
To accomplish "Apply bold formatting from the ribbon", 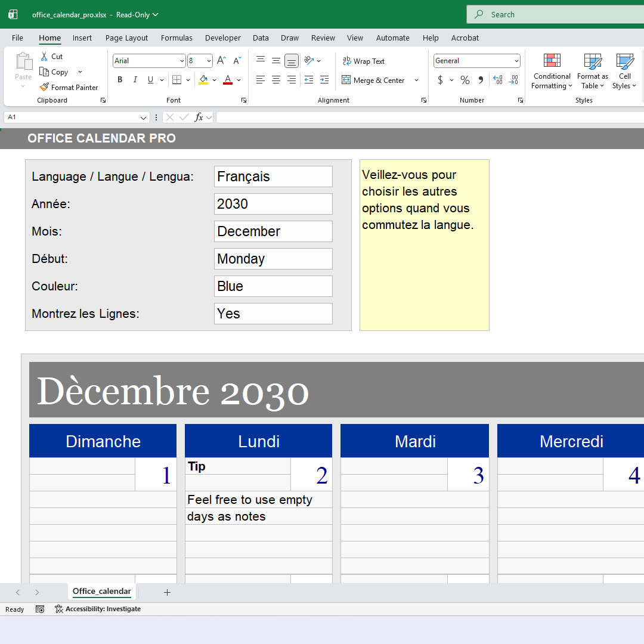I will click(x=119, y=79).
